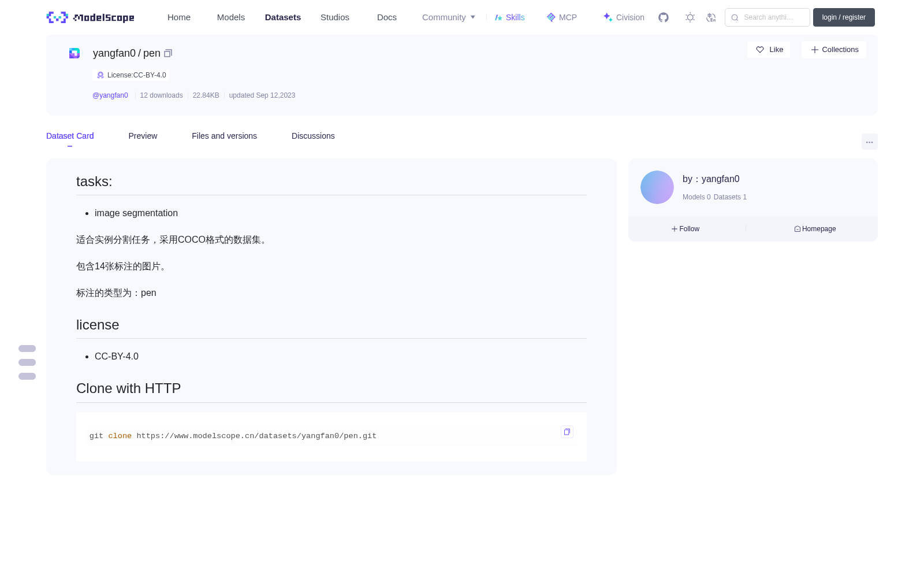This screenshot has width=924, height=578.
Task: Open the Discussions tab
Action: 313,136
